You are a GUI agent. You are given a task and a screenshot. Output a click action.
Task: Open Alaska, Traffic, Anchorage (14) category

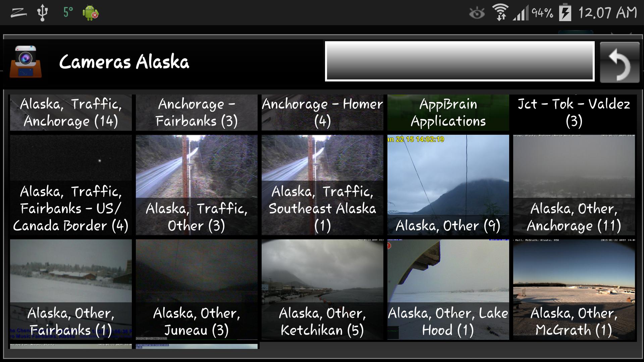coord(71,113)
